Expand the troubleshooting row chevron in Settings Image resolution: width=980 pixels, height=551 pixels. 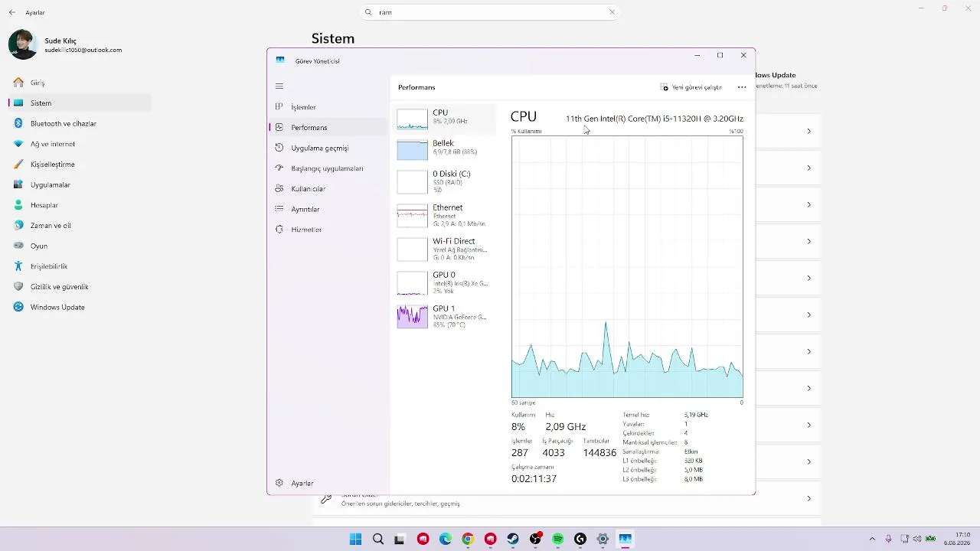pyautogui.click(x=808, y=499)
